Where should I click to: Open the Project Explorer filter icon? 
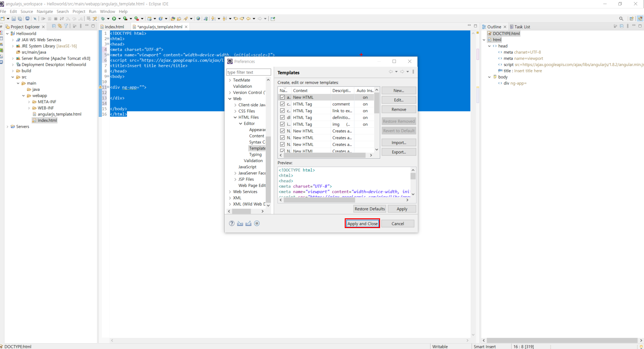click(x=66, y=26)
